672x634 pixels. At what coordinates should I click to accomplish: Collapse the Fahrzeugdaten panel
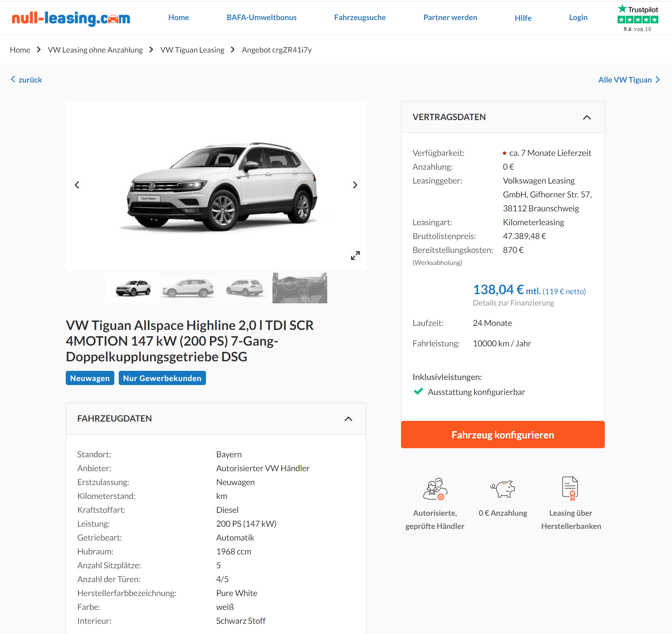348,419
